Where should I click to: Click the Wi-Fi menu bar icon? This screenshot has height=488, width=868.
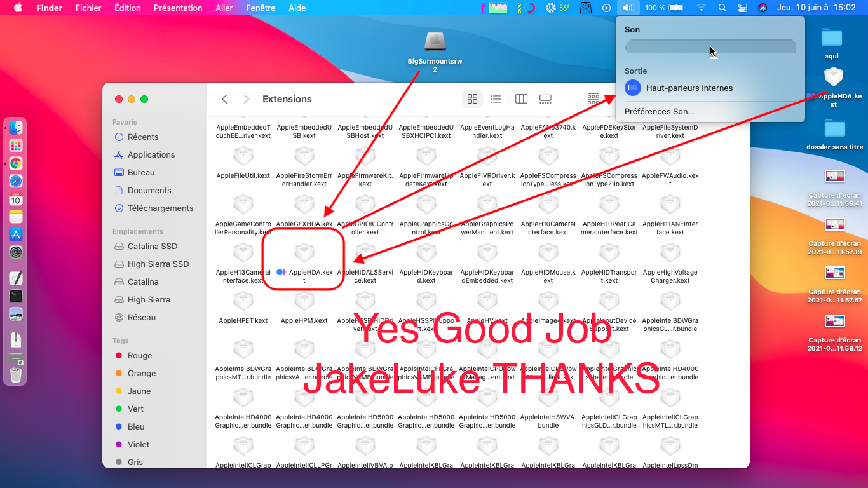(x=702, y=8)
